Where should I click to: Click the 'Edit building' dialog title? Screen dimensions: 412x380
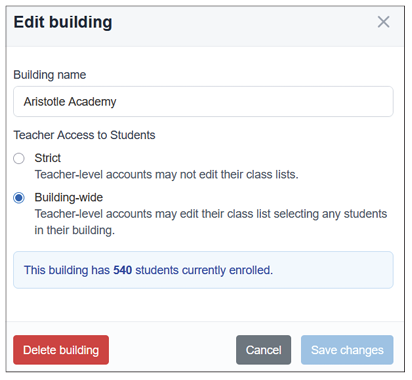pos(63,22)
